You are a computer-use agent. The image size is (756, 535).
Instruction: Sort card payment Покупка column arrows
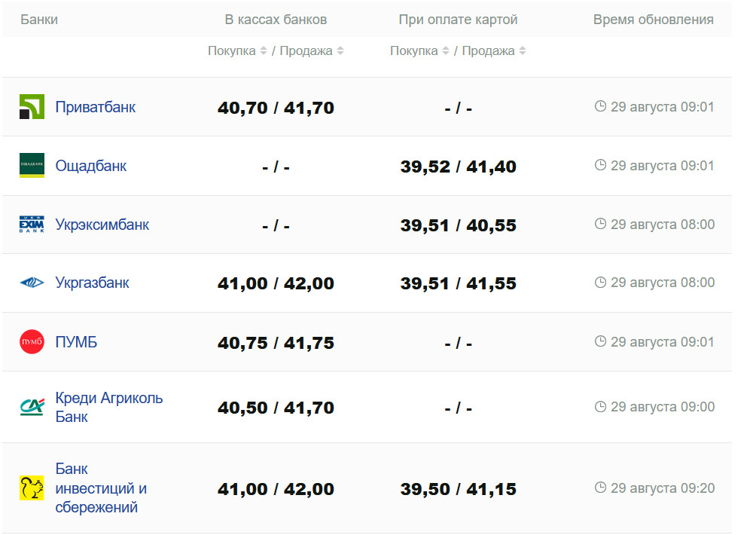click(x=446, y=51)
